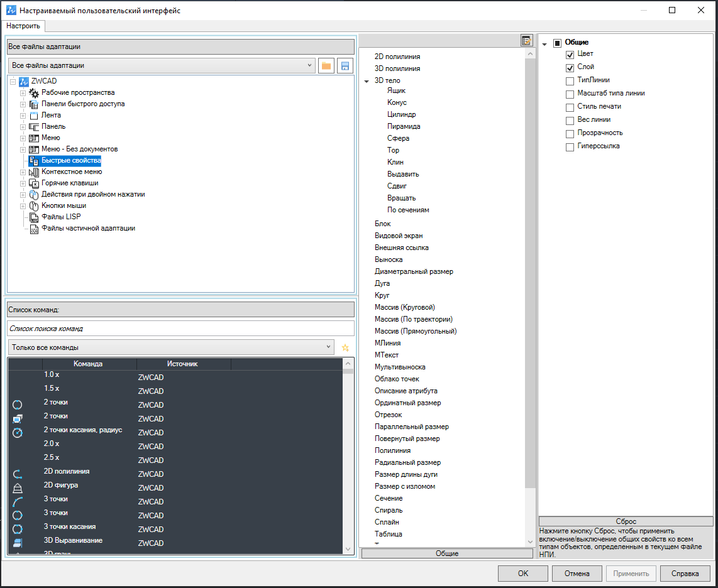The width and height of the screenshot is (718, 588).
Task: Click the ZWCAD app icon in title bar
Action: 11,10
